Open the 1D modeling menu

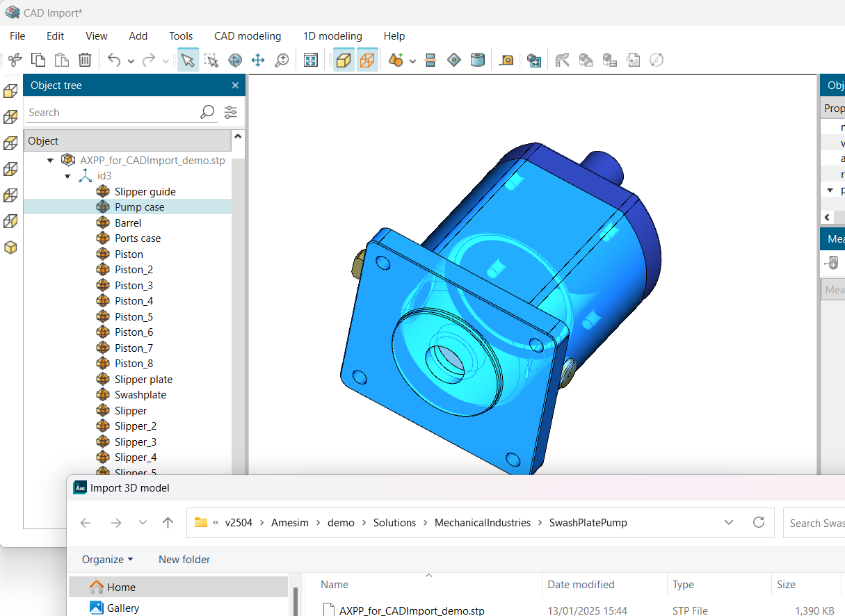[332, 36]
